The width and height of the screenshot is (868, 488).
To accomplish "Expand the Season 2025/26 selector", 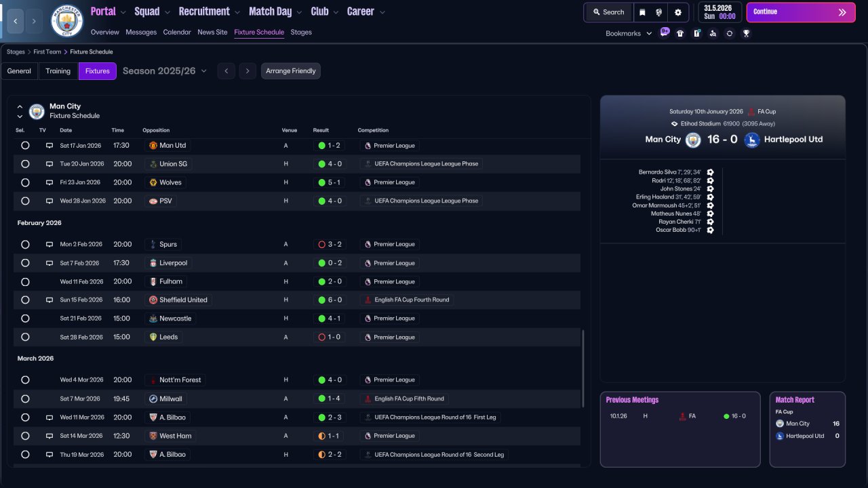I will [x=165, y=71].
